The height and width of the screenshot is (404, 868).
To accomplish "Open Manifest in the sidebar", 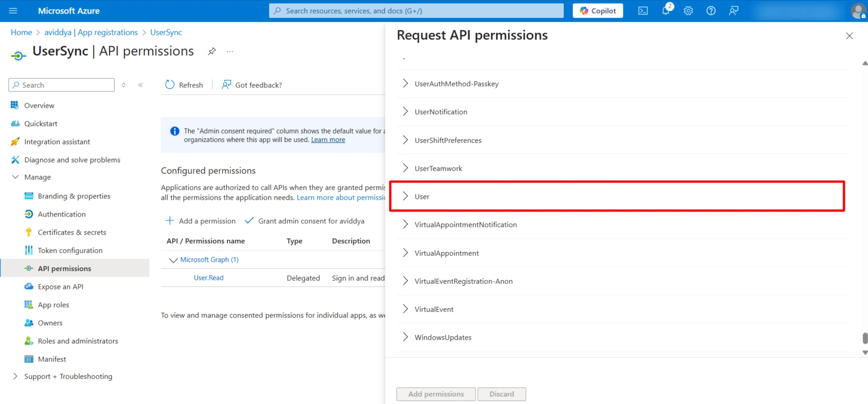I will pyautogui.click(x=52, y=359).
